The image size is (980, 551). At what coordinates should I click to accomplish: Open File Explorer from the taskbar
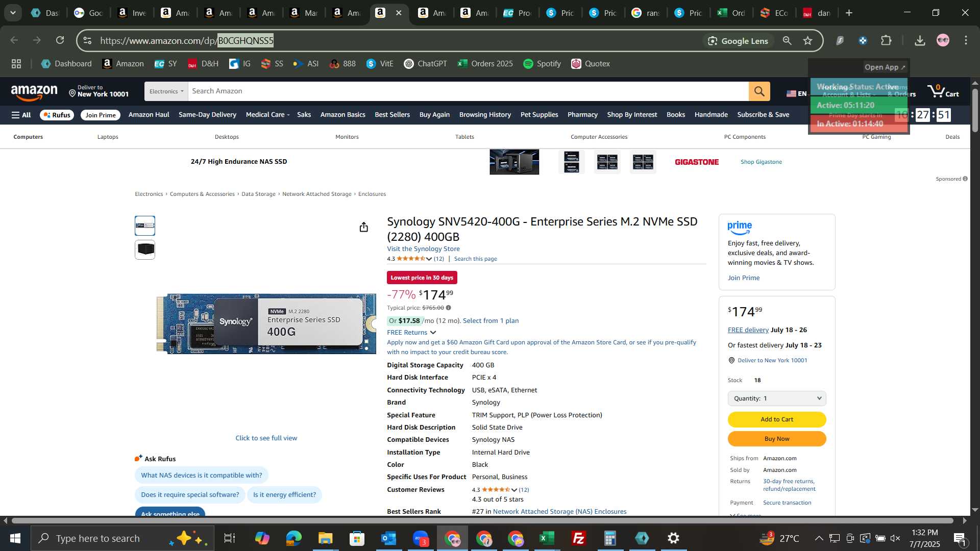click(x=325, y=538)
